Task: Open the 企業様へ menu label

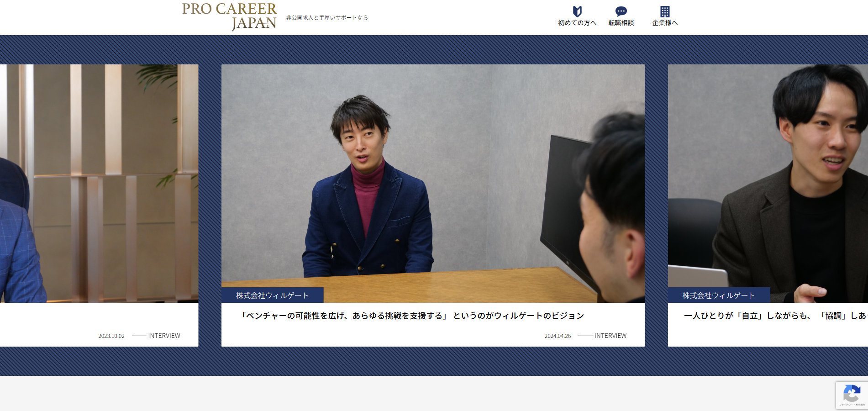Action: click(665, 23)
